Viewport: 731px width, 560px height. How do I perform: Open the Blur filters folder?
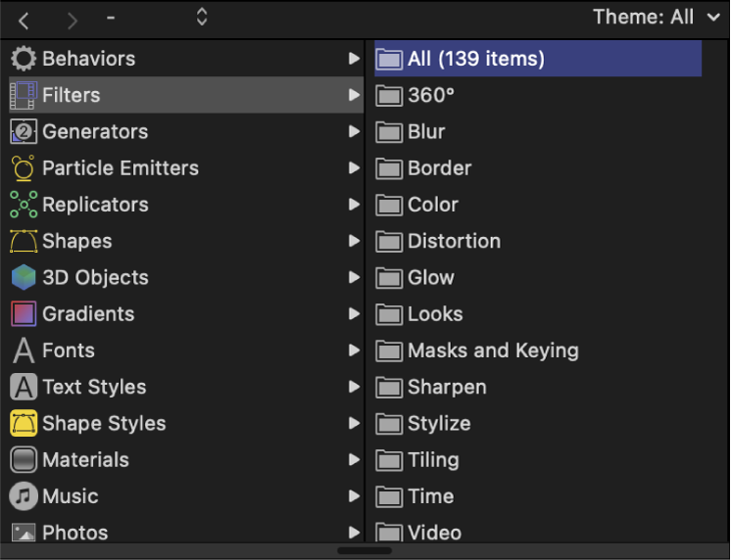tap(425, 132)
